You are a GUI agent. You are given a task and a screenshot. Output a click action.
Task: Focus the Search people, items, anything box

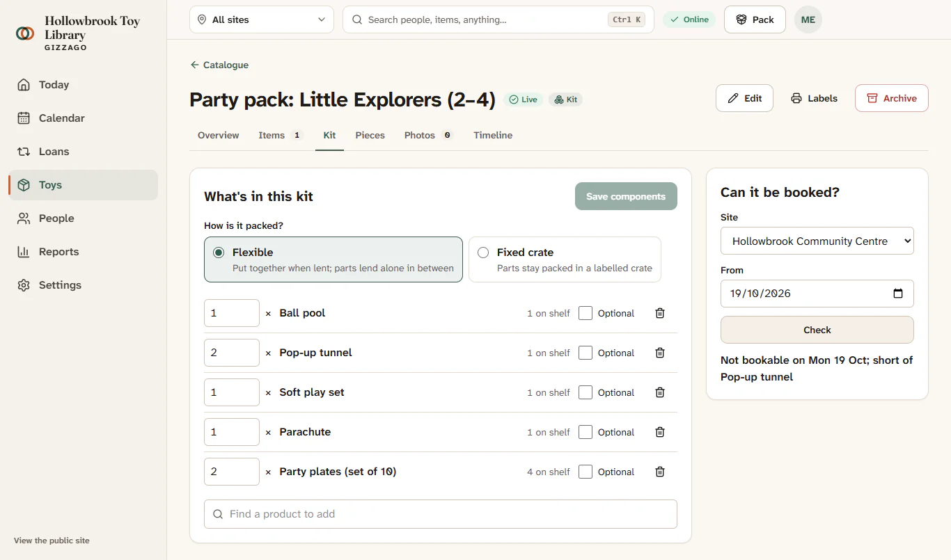pos(498,19)
